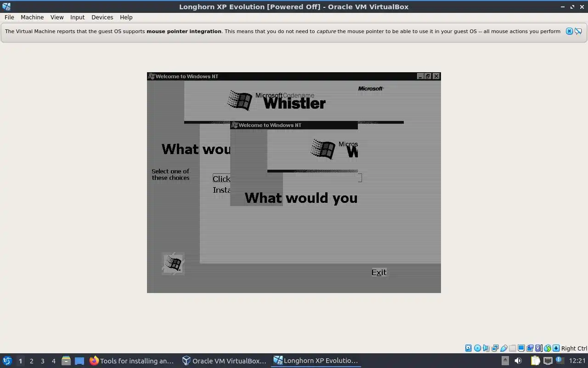Click recording status icon
Viewport: 588px width, 368px height.
coord(530,348)
